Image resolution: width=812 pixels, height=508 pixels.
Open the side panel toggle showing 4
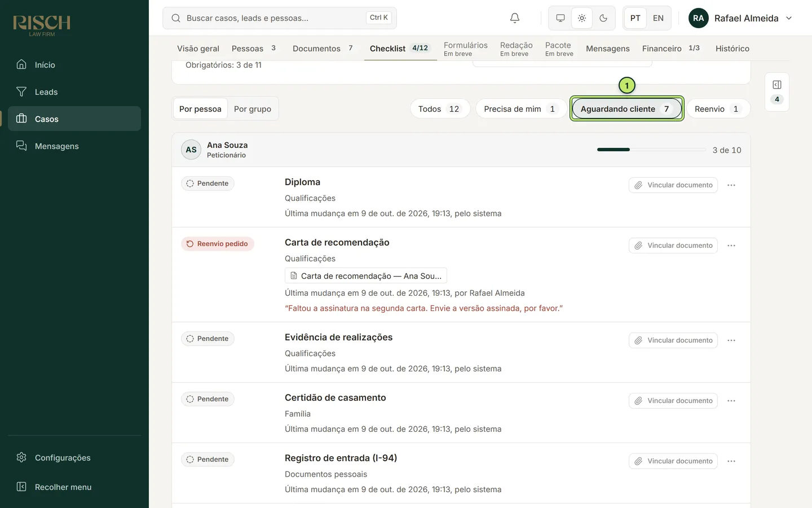click(x=777, y=92)
